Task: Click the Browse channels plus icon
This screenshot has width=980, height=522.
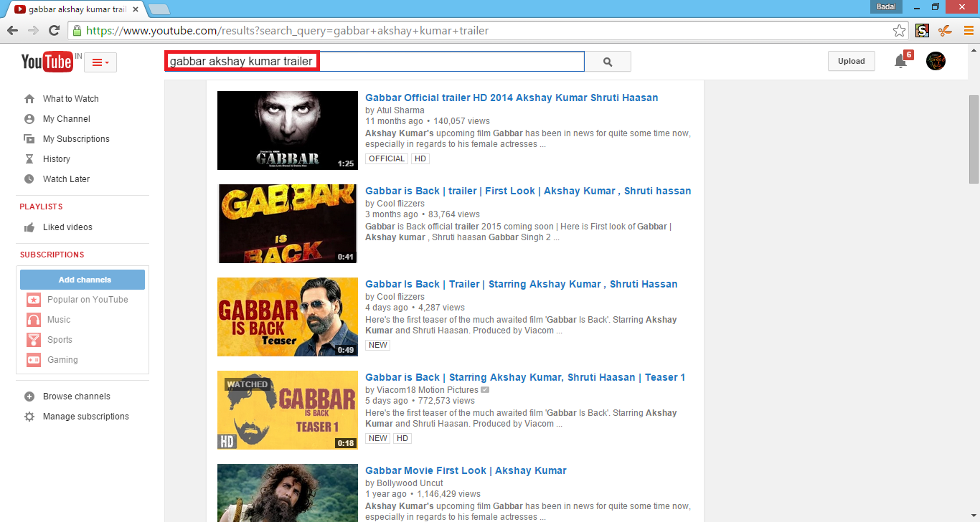Action: pyautogui.click(x=29, y=397)
